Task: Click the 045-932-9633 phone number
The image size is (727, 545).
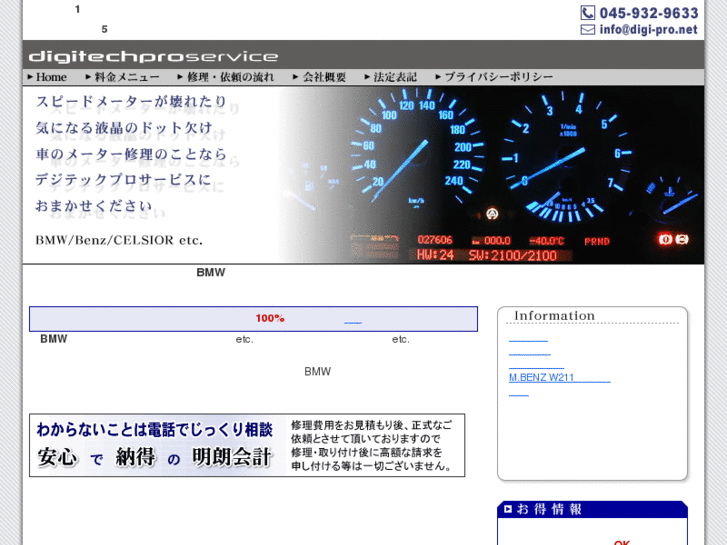Action: 649,13
